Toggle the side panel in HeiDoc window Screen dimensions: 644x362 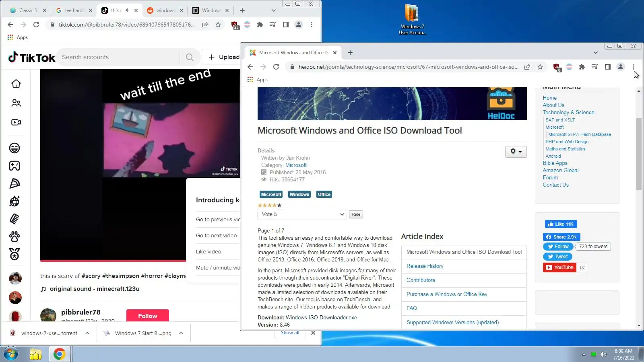click(608, 67)
